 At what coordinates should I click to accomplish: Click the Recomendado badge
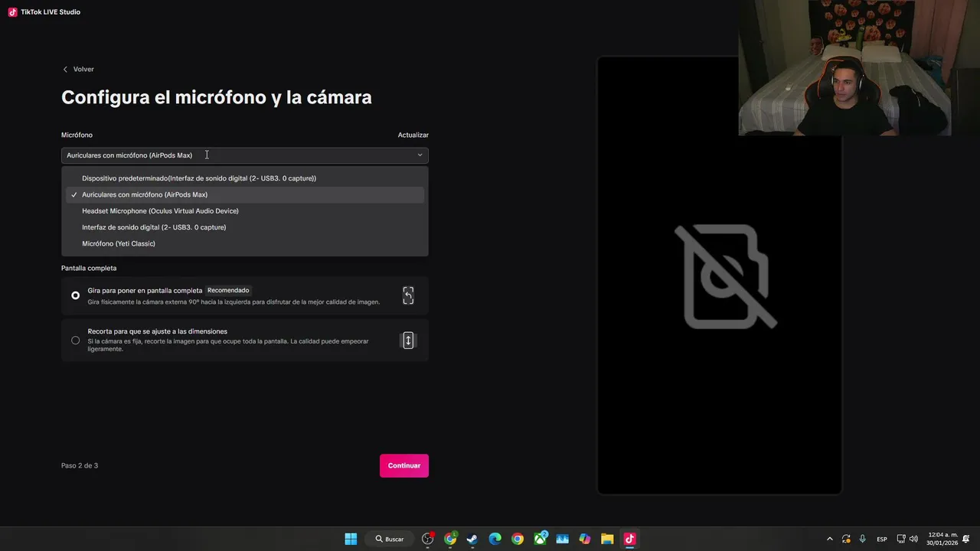(228, 291)
